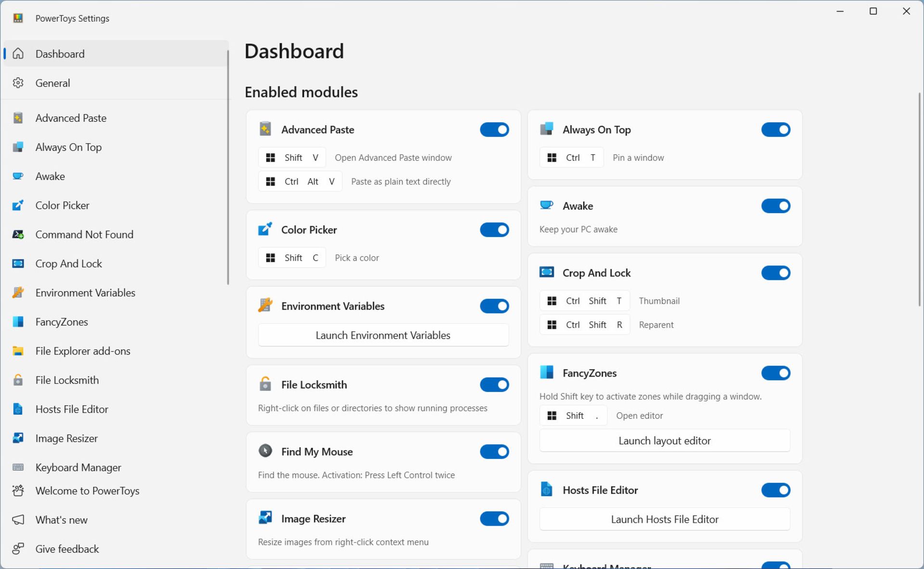Open Crop And Lock settings

(x=69, y=263)
